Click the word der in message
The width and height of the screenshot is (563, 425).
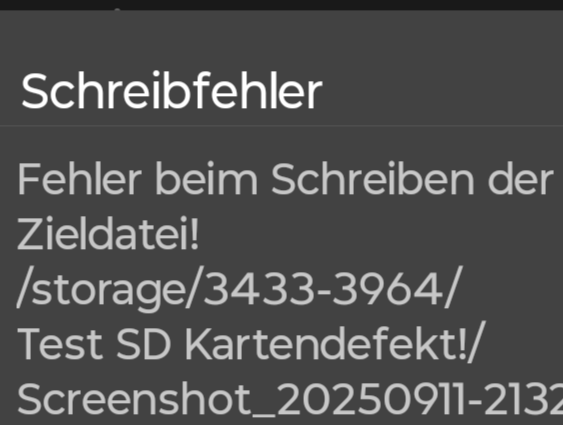coord(520,178)
